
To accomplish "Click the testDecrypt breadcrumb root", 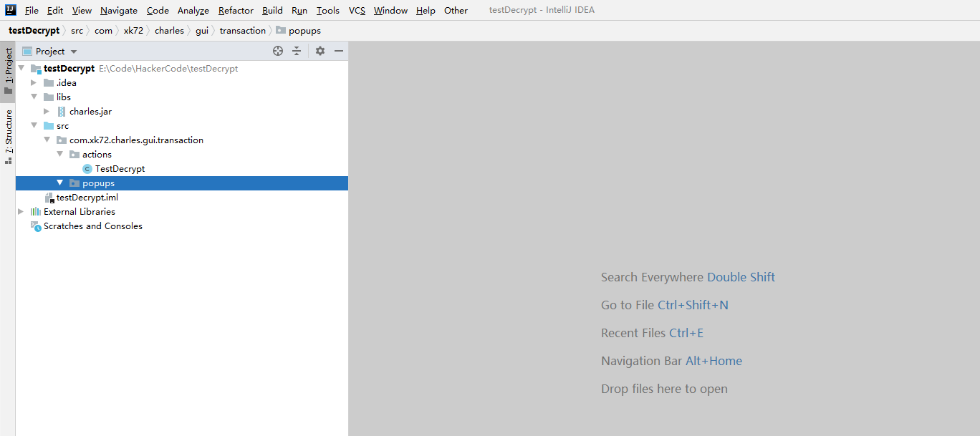I will click(x=34, y=31).
